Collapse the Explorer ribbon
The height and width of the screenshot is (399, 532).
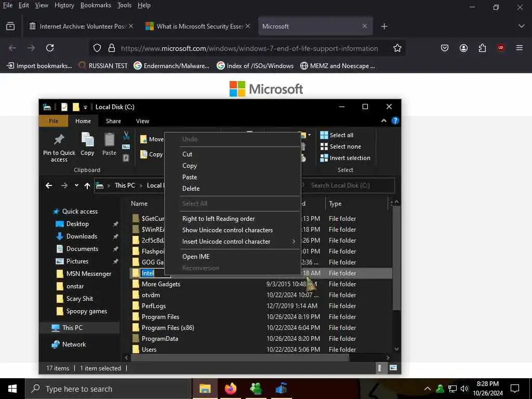click(x=384, y=121)
